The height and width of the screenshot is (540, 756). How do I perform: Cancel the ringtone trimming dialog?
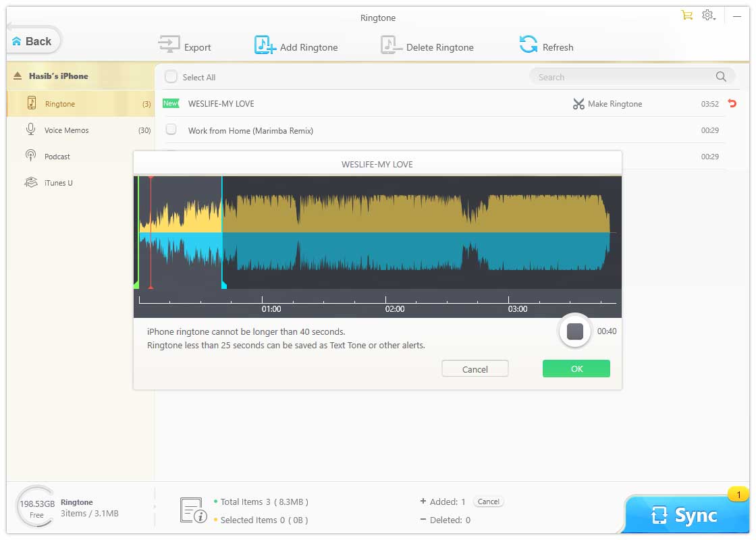click(475, 369)
